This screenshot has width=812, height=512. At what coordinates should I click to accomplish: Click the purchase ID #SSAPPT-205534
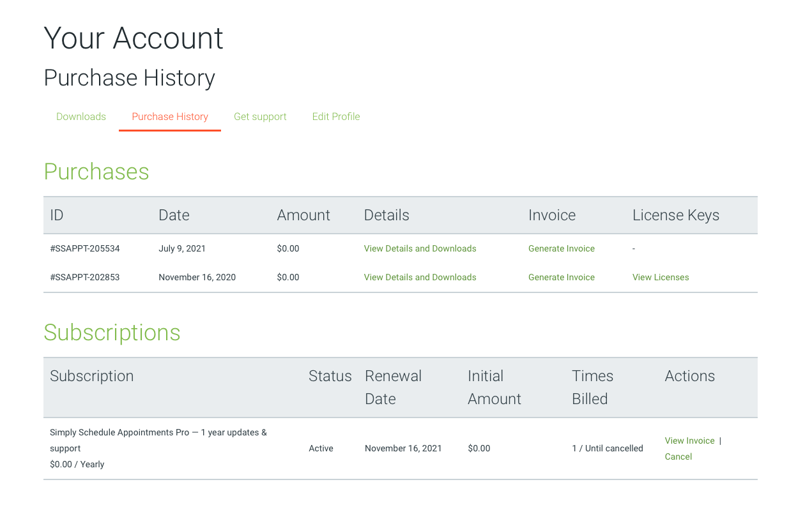tap(84, 248)
